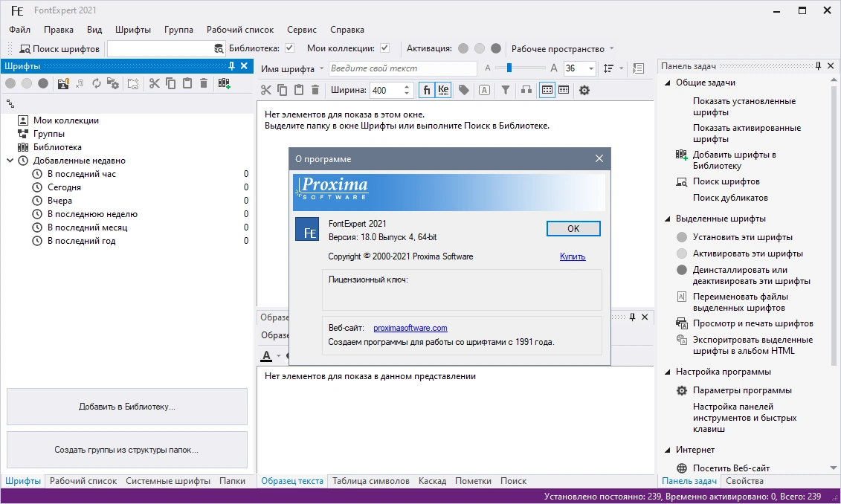Screen dimensions: 841x504
Task: Click scissors icon next to Ширина field
Action: pyautogui.click(x=265, y=90)
